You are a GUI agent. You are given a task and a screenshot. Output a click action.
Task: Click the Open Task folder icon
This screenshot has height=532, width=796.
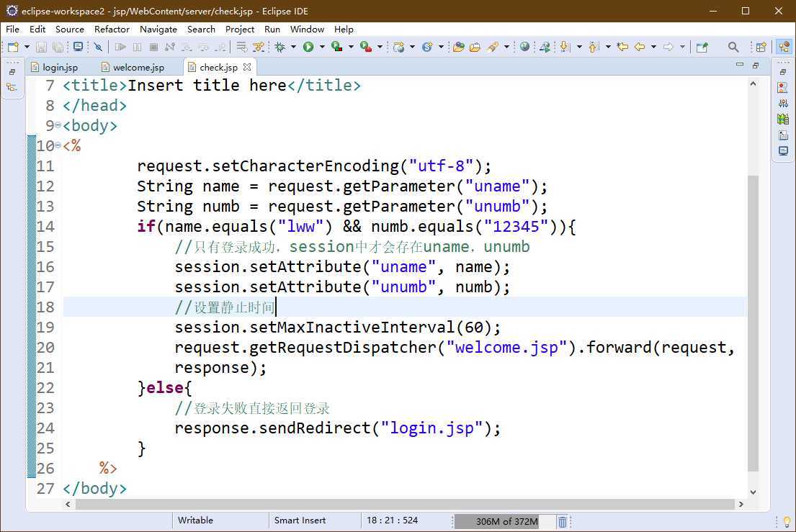[475, 48]
